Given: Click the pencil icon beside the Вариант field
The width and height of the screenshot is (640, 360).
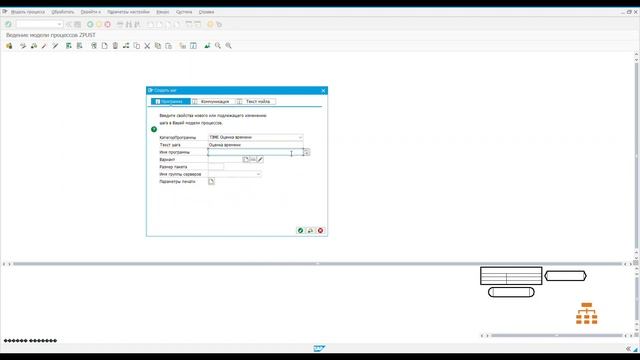Looking at the screenshot, I should click(x=260, y=160).
